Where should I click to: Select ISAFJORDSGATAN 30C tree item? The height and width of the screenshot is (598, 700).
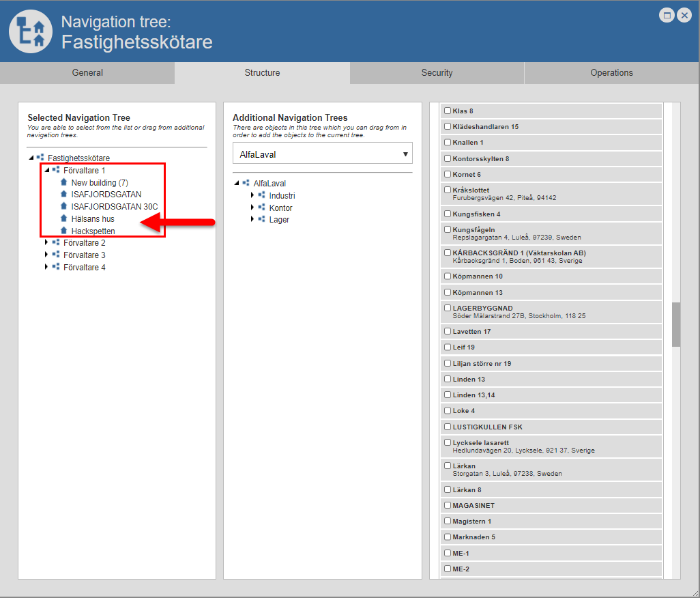[x=115, y=206]
